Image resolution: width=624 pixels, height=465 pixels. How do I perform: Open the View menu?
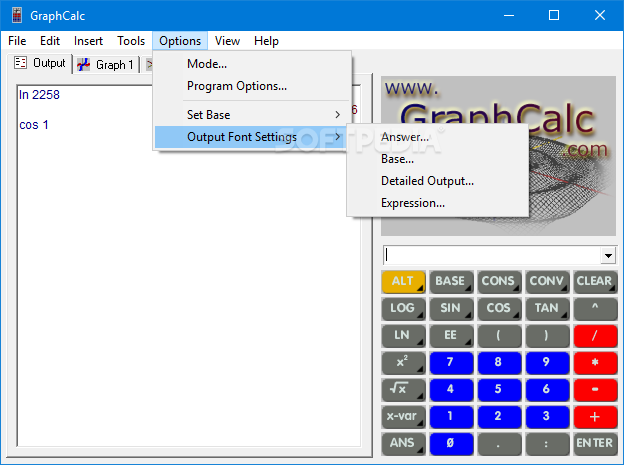(x=227, y=41)
